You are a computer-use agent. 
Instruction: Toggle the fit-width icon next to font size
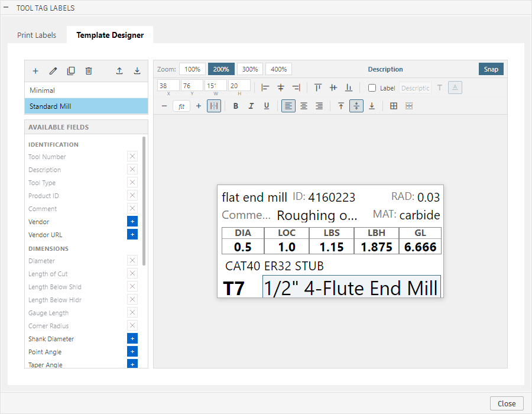tap(214, 106)
